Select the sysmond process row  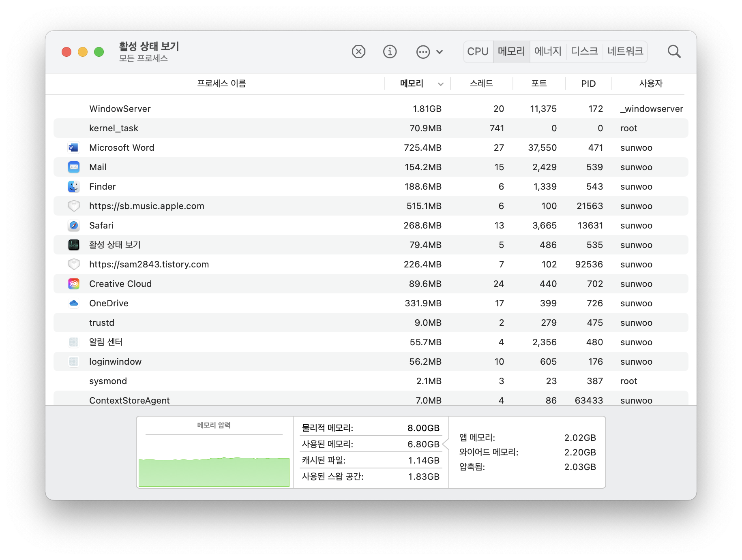[371, 381]
